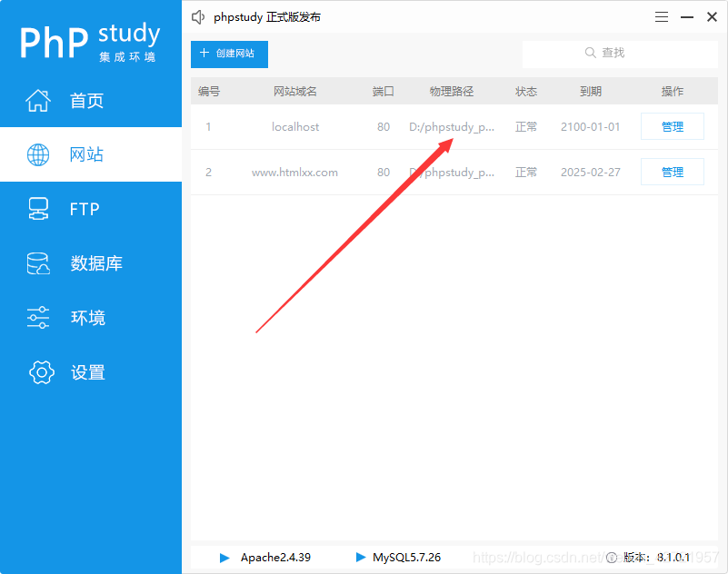Select the localhost domain cell
Screen dimensions: 728x574
click(295, 126)
